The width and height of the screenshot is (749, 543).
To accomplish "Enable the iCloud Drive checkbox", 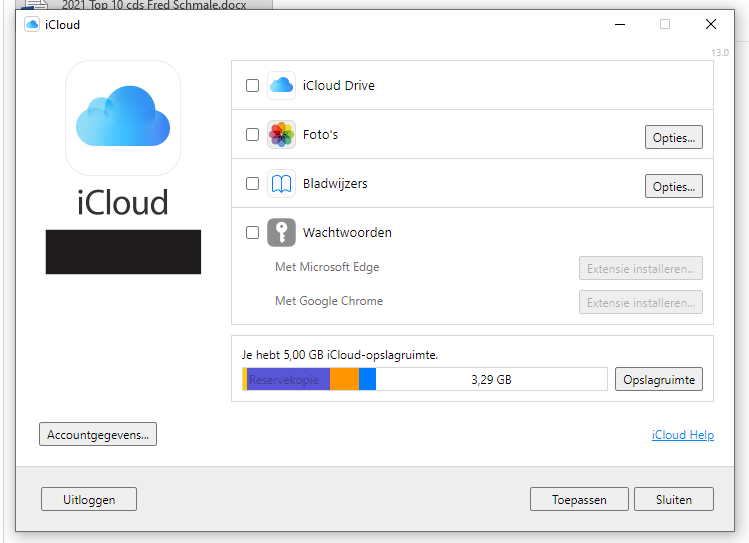I will 252,85.
